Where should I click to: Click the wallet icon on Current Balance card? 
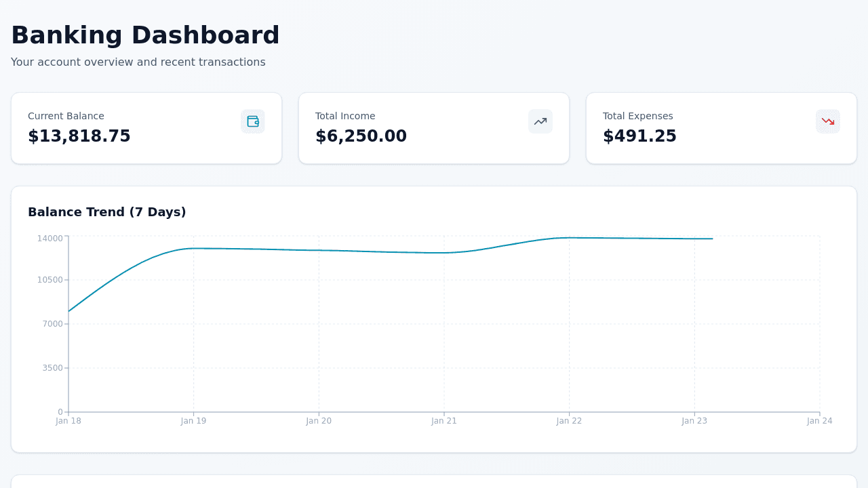252,121
